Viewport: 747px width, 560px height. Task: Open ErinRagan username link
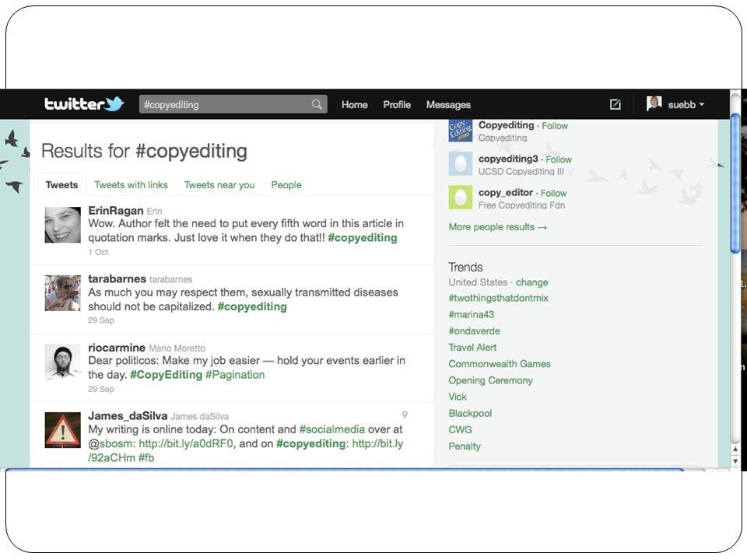click(x=116, y=211)
